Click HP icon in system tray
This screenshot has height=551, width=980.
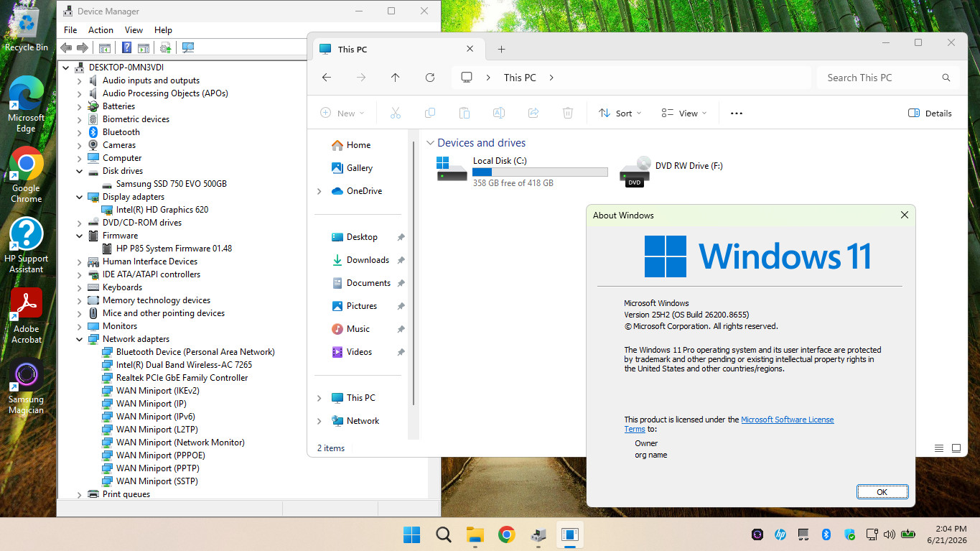pos(780,534)
